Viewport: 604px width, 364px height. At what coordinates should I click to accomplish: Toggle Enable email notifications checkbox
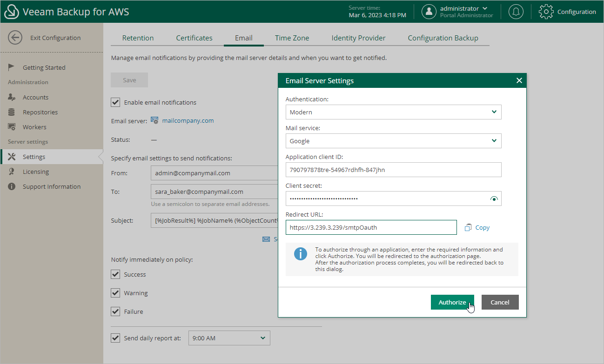[x=116, y=102]
